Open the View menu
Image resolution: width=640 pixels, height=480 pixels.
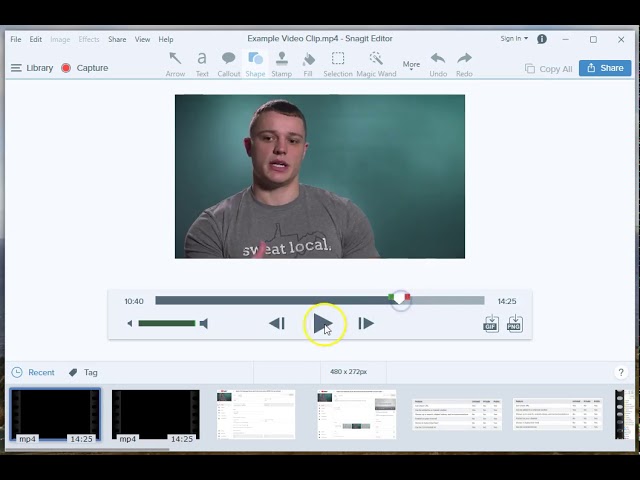(x=142, y=39)
